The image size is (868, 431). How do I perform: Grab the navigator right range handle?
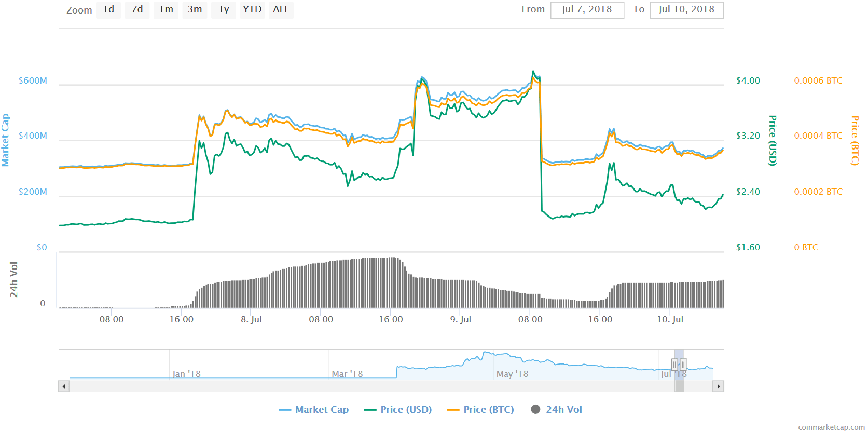[683, 365]
